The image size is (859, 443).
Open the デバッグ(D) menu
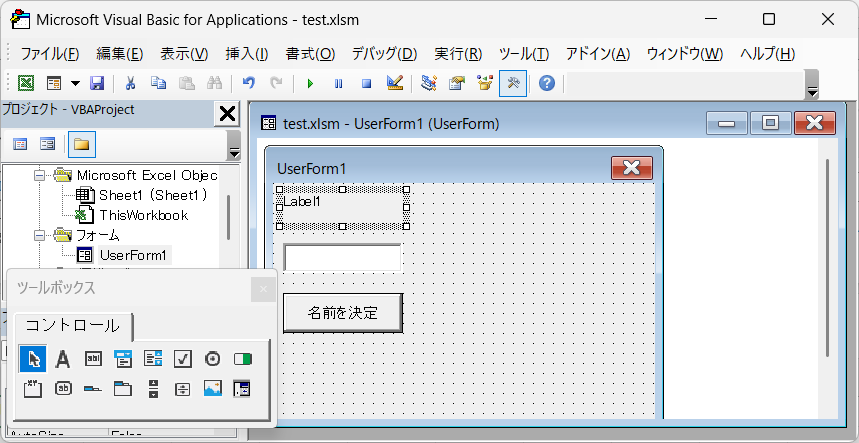(x=385, y=54)
